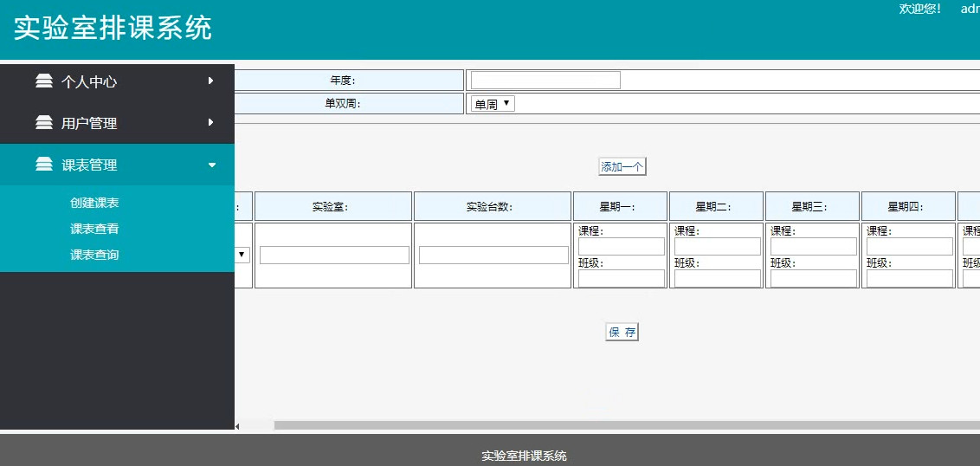Click the 星期四 班级 input field
This screenshot has height=466, width=980.
click(909, 278)
